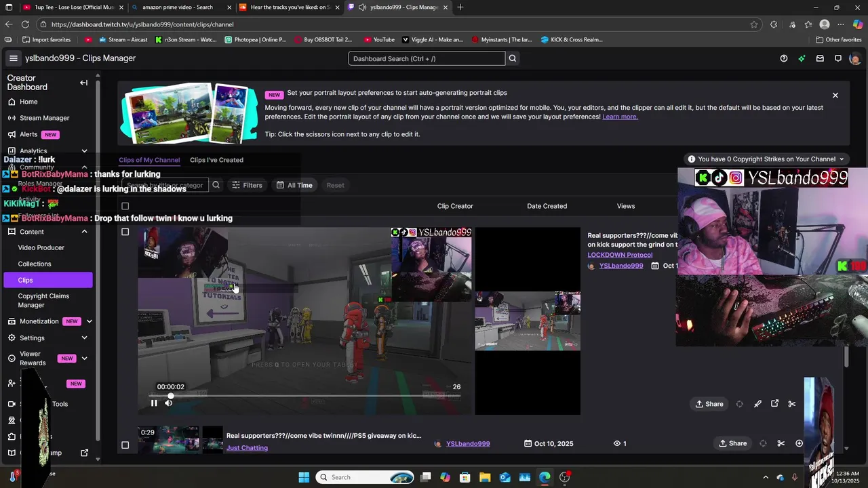Open the notifications inbox icon

point(820,58)
